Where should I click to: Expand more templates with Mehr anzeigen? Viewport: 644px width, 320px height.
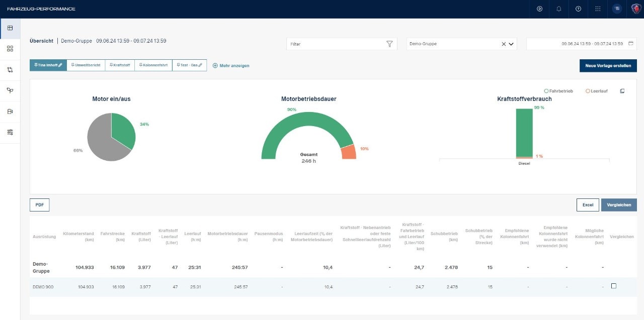pyautogui.click(x=231, y=65)
